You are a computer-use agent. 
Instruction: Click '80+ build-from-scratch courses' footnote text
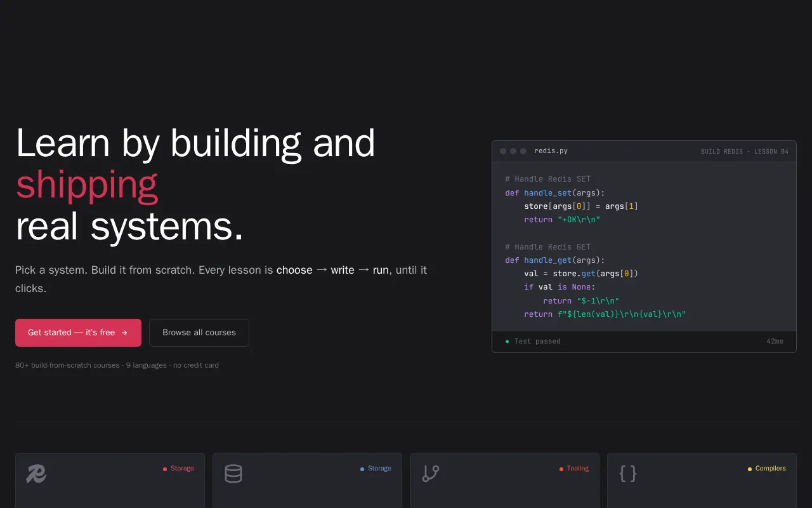click(x=67, y=365)
